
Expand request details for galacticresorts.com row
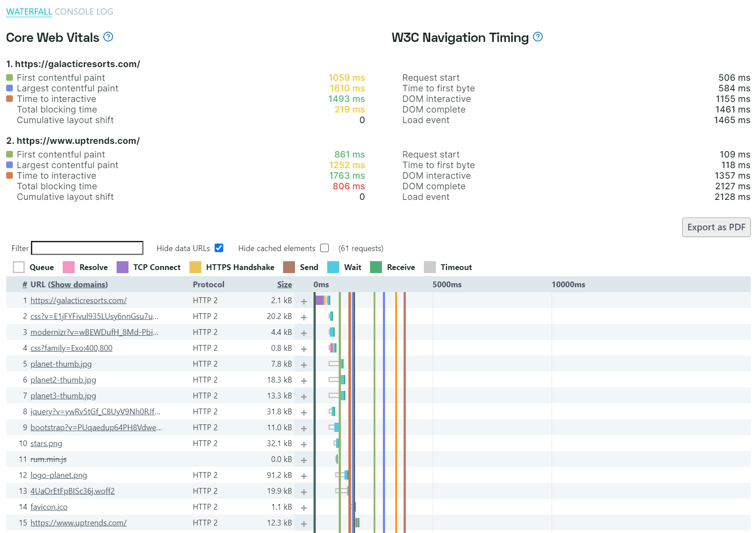coord(304,301)
